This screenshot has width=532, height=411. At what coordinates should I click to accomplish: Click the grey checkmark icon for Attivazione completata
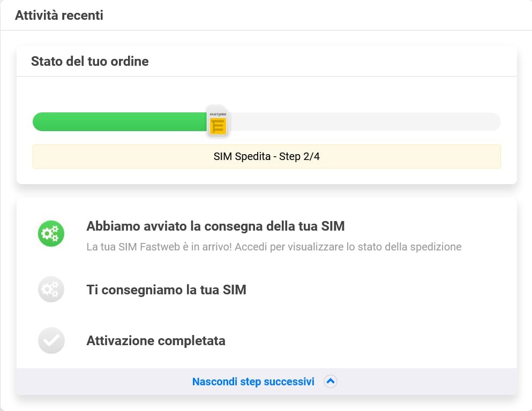51,340
